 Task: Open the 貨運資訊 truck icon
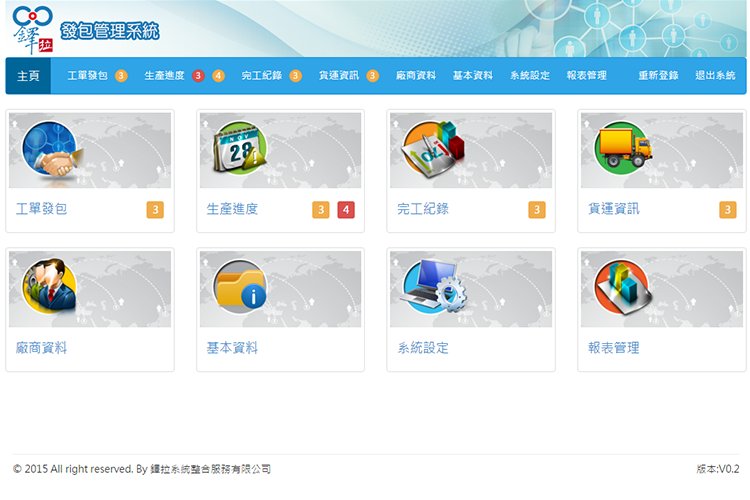(x=623, y=147)
